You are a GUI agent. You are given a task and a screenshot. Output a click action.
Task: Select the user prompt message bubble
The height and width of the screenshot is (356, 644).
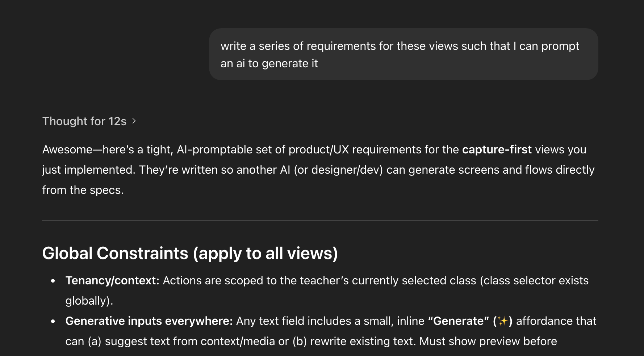tap(403, 54)
